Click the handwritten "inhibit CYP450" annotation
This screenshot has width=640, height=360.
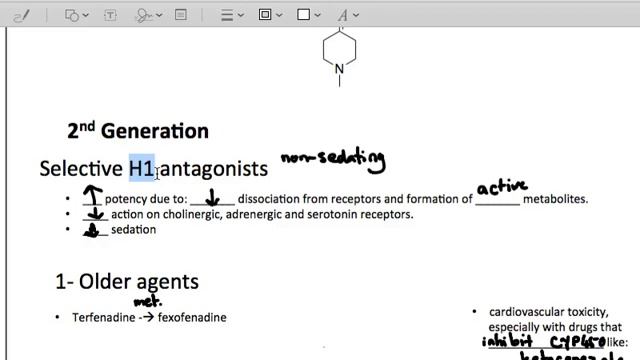[x=544, y=342]
